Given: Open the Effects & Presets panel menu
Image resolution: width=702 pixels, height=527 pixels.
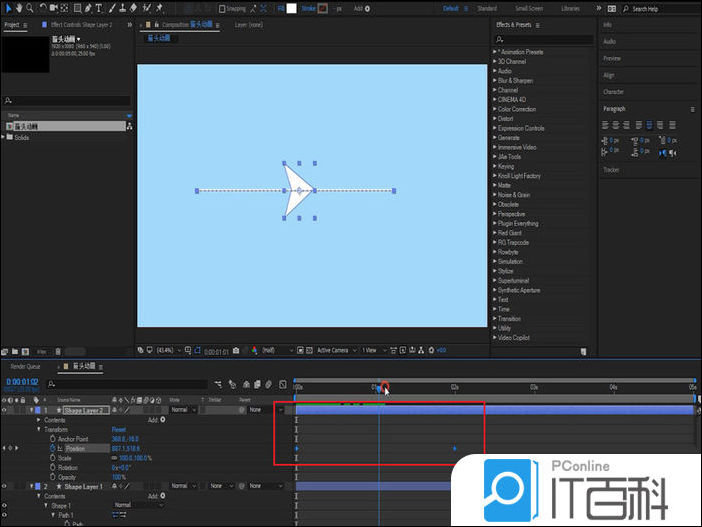Looking at the screenshot, I should pyautogui.click(x=540, y=24).
